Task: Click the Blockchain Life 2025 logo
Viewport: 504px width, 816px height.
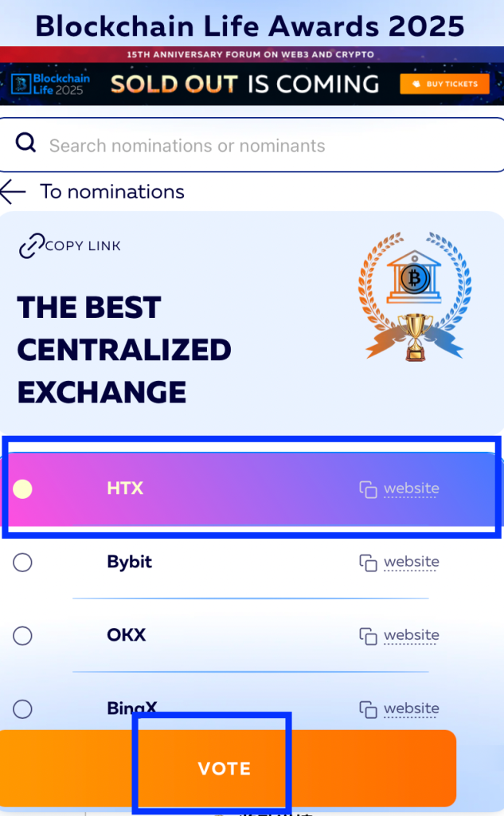Action: (51, 84)
